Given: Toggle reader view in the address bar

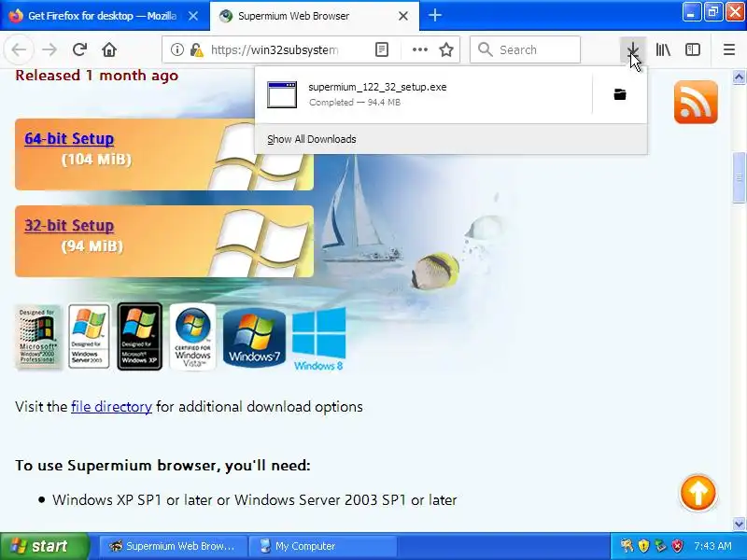Looking at the screenshot, I should point(382,49).
